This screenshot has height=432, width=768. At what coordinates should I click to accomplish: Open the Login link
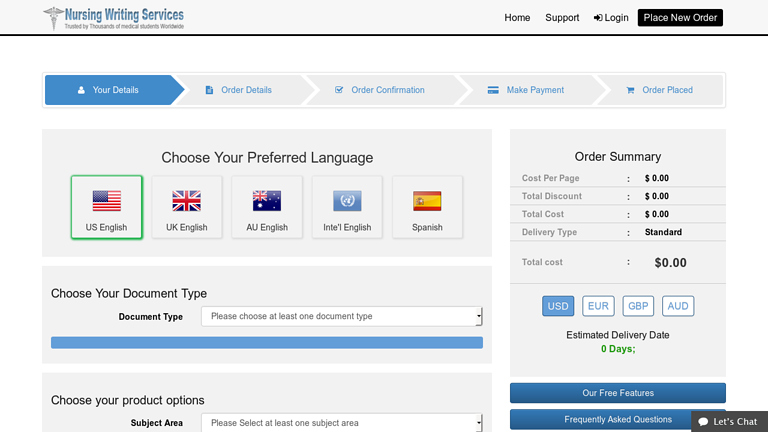click(x=611, y=17)
